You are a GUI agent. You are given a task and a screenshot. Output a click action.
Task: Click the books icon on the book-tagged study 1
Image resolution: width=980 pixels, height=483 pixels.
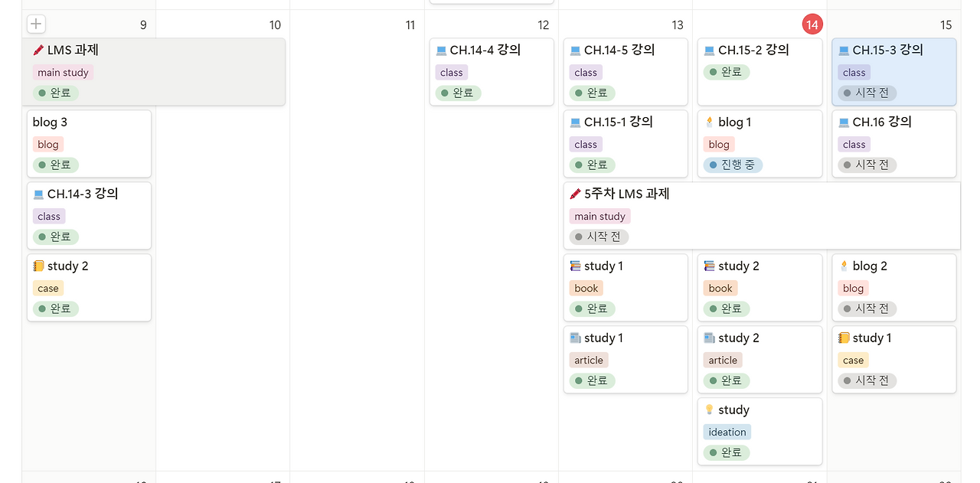point(575,266)
